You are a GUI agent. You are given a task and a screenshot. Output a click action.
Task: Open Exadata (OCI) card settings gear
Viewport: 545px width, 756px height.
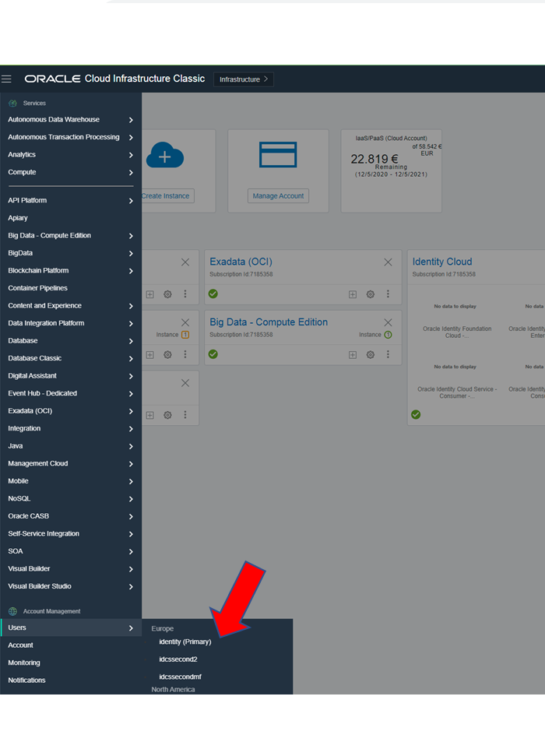(x=371, y=294)
